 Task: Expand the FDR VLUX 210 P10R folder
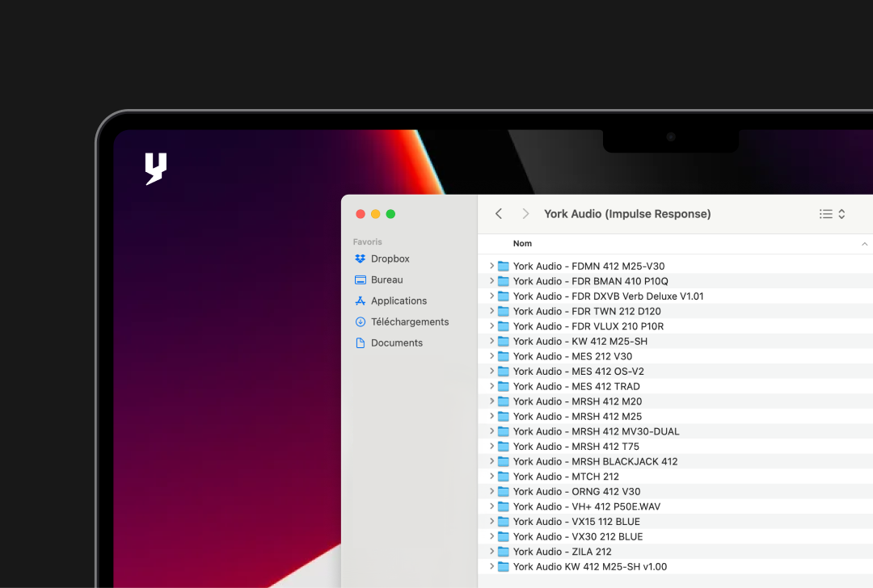pyautogui.click(x=491, y=326)
